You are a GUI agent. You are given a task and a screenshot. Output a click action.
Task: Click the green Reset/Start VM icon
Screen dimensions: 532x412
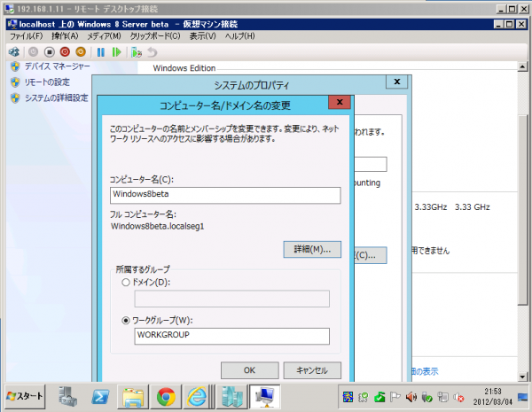[x=116, y=52]
